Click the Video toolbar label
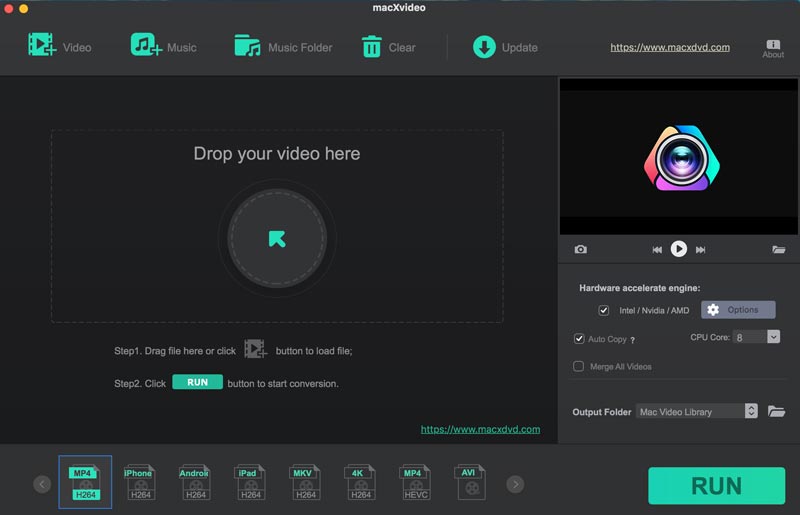Screen dimensions: 800x515 [x=77, y=47]
